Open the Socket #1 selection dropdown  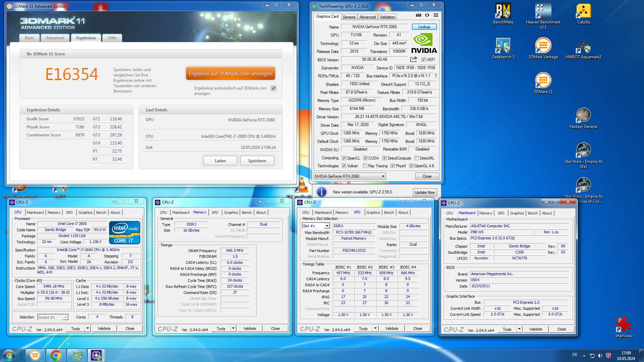53,317
